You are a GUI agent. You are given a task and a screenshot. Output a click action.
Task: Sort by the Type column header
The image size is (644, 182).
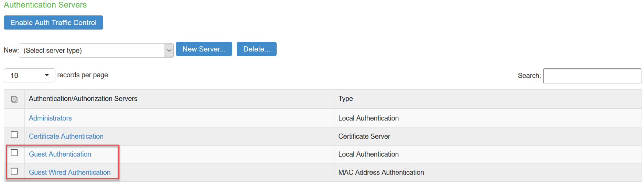click(345, 99)
